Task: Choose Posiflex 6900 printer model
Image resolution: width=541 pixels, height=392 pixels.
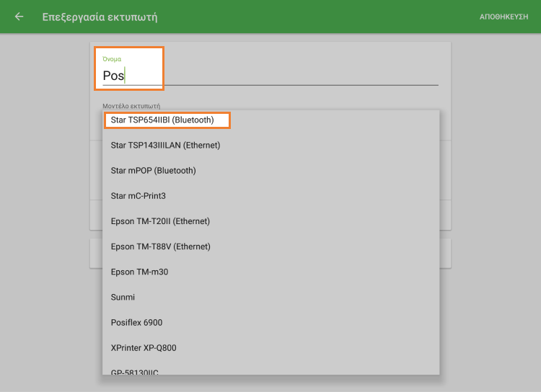Action: 136,323
